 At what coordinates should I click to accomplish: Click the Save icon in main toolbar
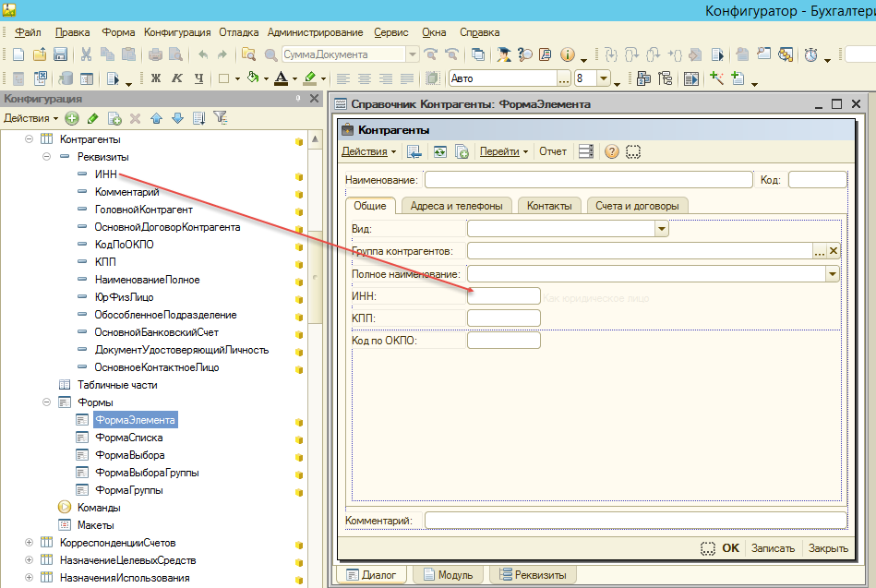point(60,54)
